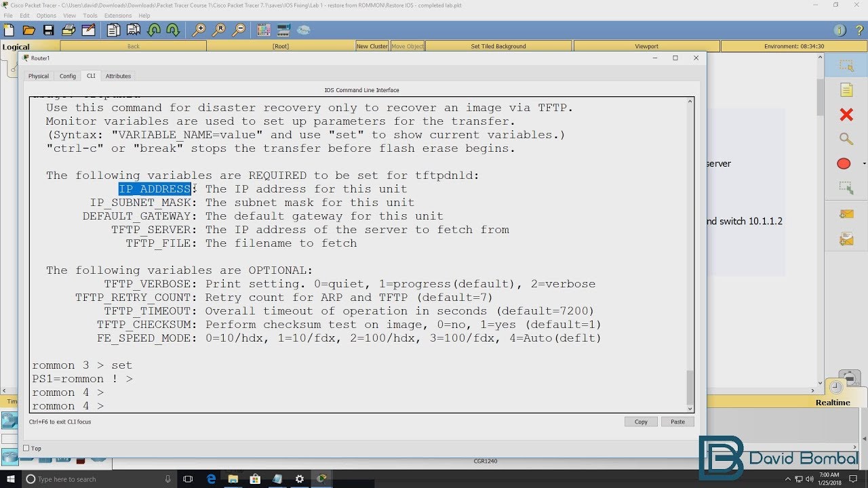Open Microsoft Edge from the taskbar

click(211, 479)
